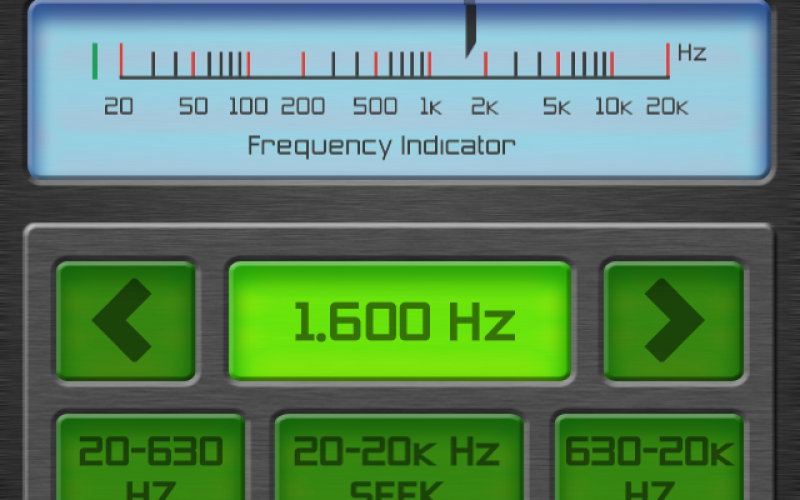Decrease frequency with the left arrow
This screenshot has width=800, height=500.
coord(126,320)
